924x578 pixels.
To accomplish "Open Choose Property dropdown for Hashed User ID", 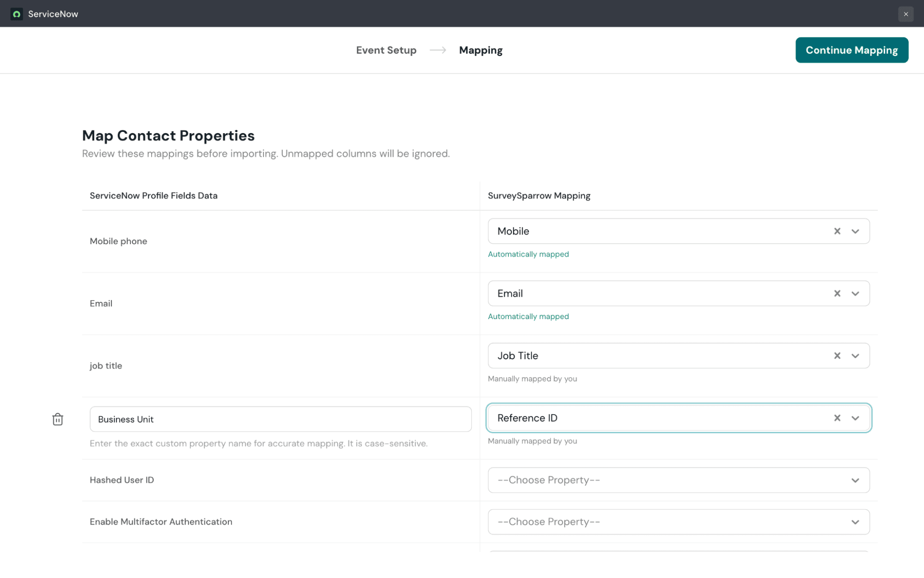I will (x=679, y=480).
